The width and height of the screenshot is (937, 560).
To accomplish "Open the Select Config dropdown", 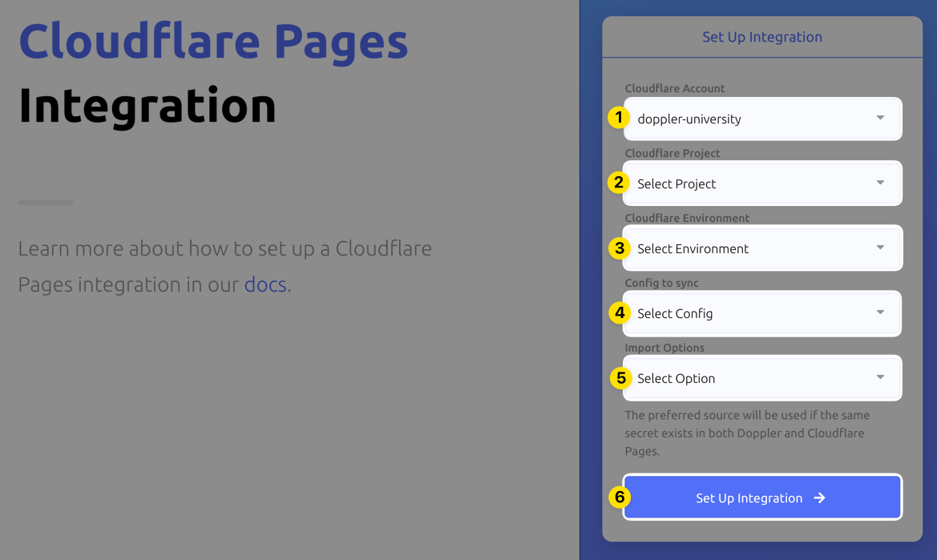I will [762, 313].
